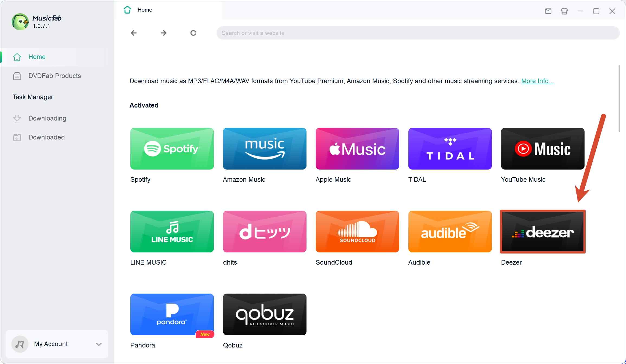Go forward with the forward arrow

pyautogui.click(x=163, y=33)
